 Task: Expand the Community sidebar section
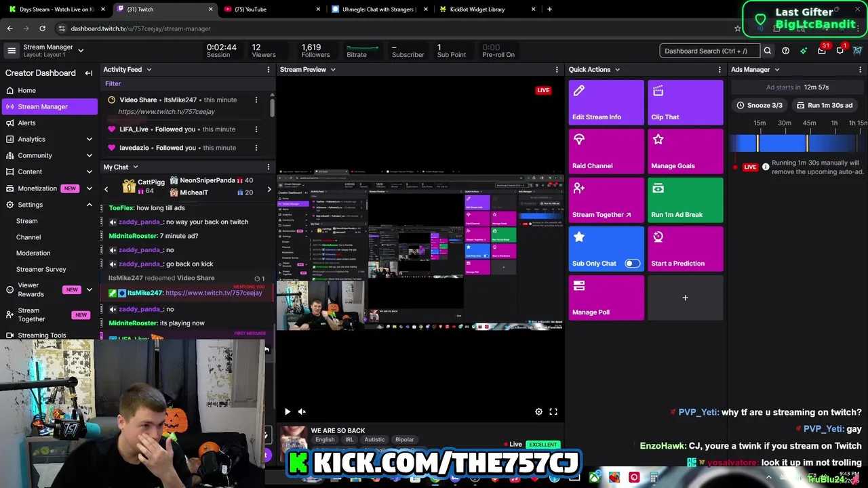click(89, 156)
